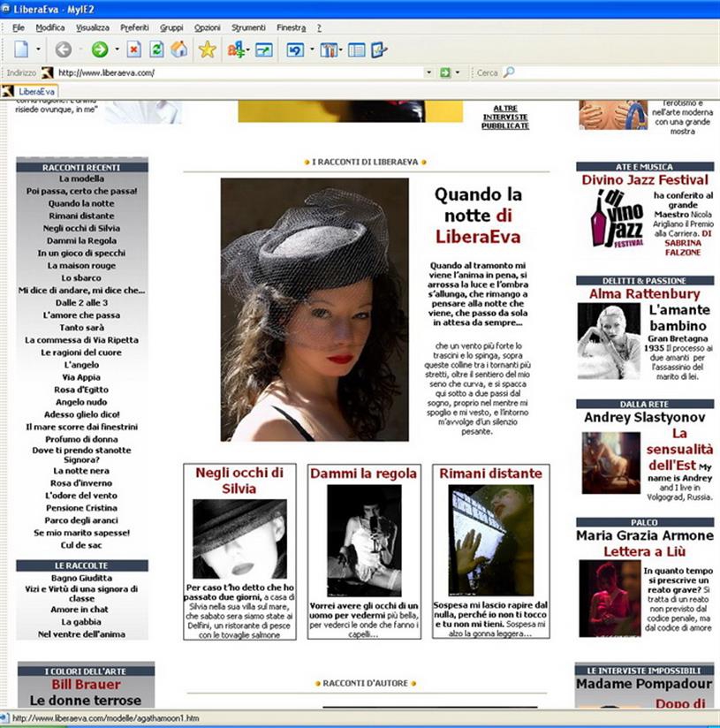Screen dimensions: 720x728
Task: Open the Visualizza menu
Action: [93, 28]
